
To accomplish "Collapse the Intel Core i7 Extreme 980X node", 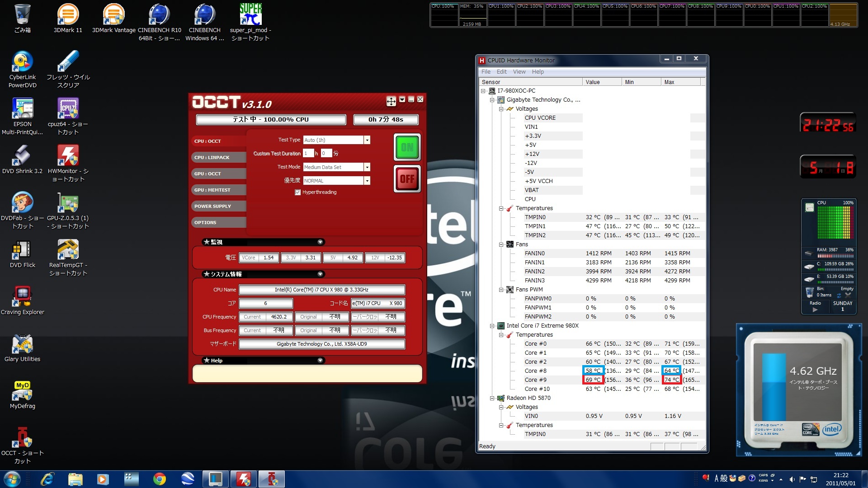I will [x=492, y=326].
